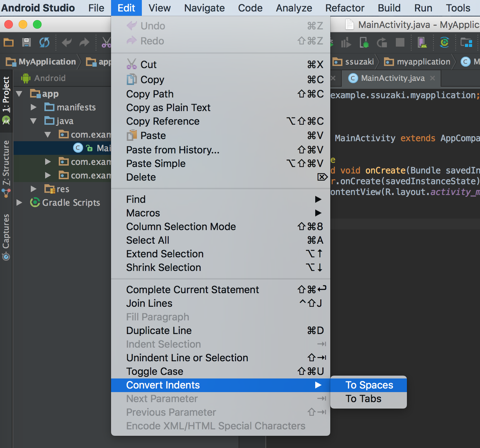
Task: Click Join Lines menu entry
Action: tap(220, 303)
